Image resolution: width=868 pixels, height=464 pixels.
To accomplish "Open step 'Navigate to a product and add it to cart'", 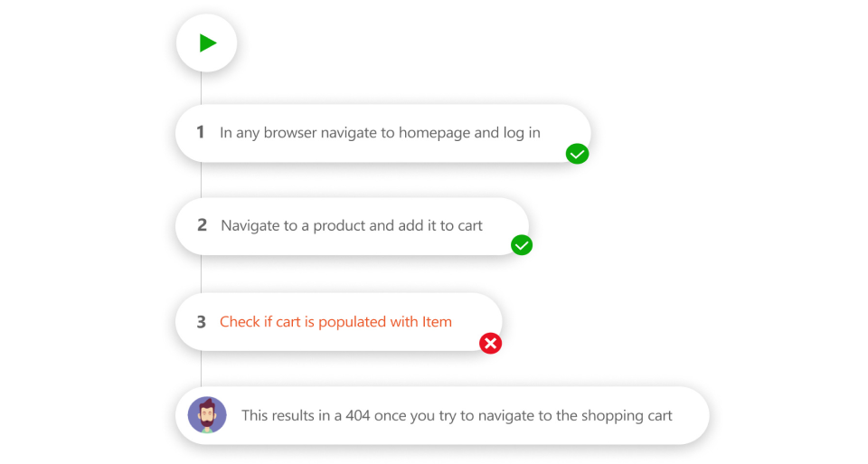I will coord(352,226).
